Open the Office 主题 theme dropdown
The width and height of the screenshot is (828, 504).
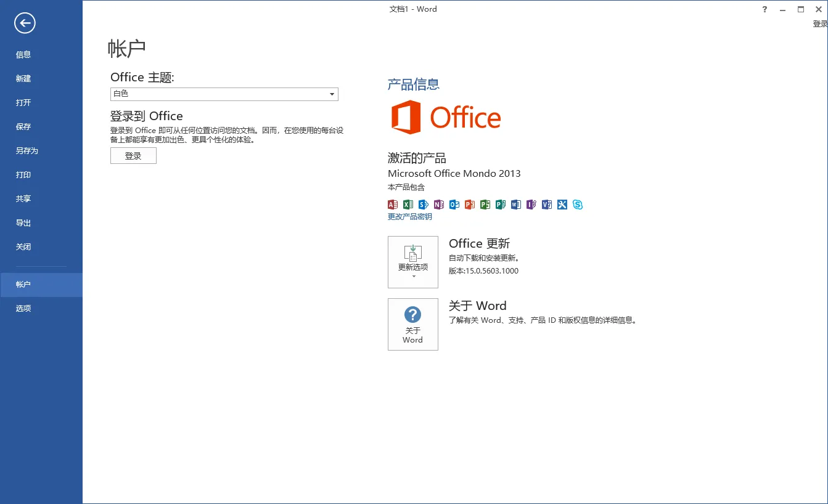(224, 94)
